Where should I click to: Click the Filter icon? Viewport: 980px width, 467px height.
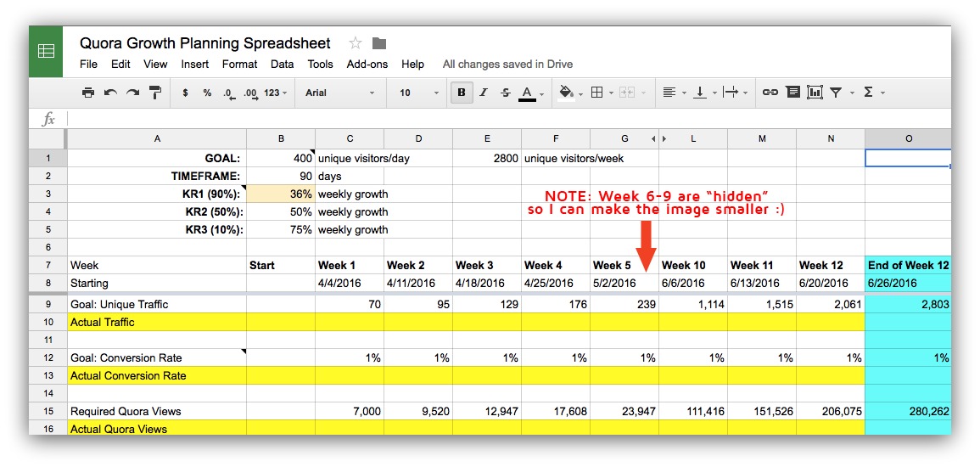pyautogui.click(x=836, y=93)
